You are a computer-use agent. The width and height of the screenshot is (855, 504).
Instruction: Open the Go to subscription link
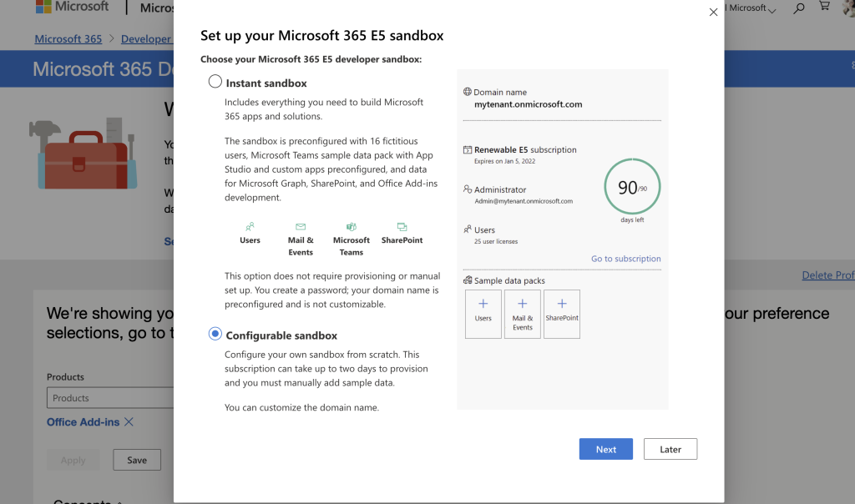tap(625, 259)
